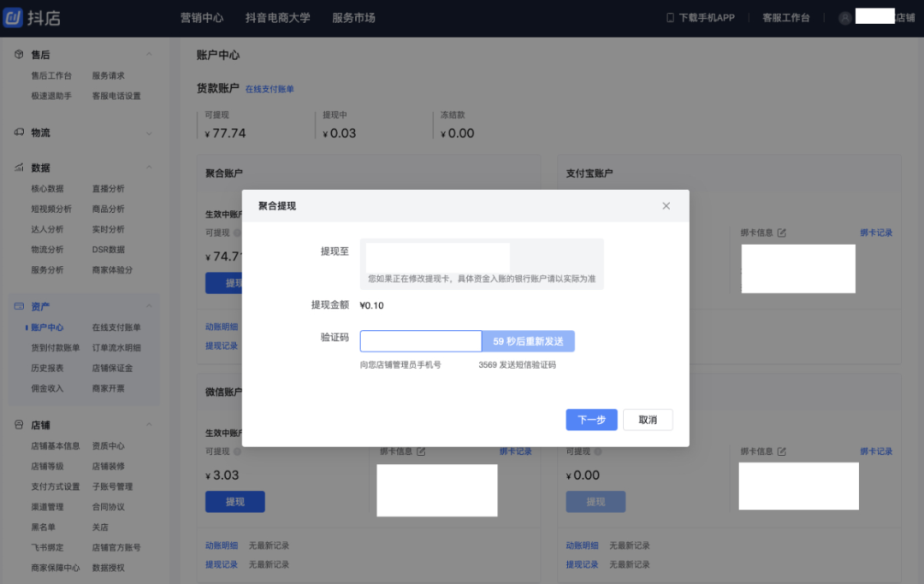Focus the 验证码 input field

coord(421,341)
